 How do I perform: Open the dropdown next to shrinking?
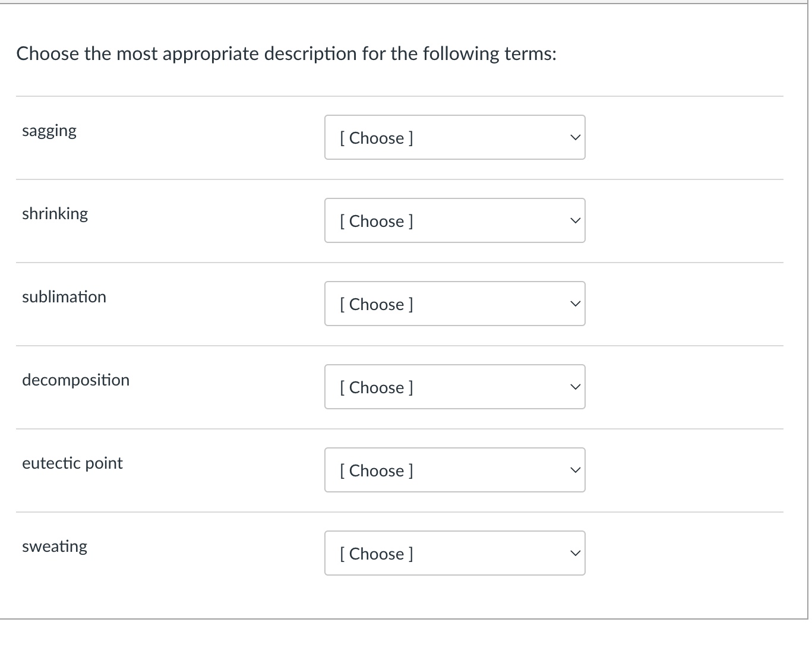click(x=454, y=220)
